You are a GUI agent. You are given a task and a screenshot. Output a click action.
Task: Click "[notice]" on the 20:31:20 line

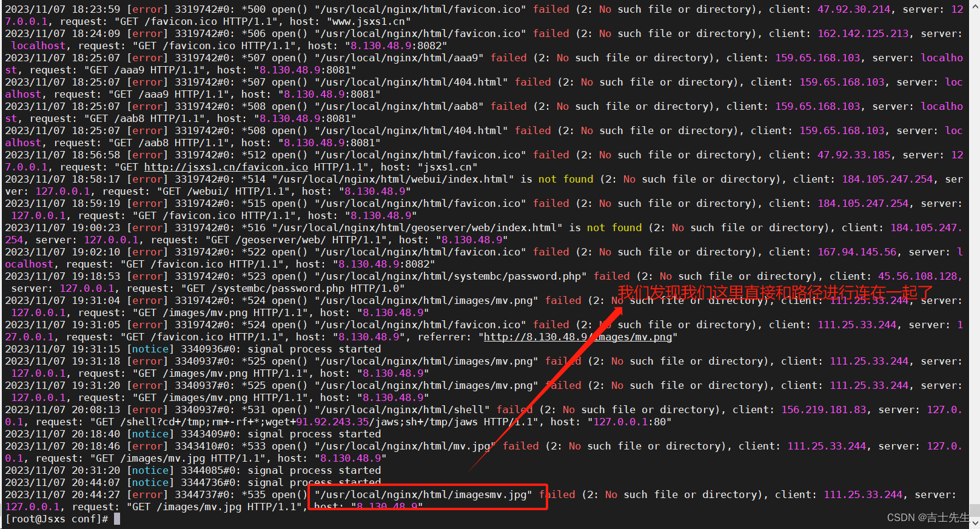150,470
